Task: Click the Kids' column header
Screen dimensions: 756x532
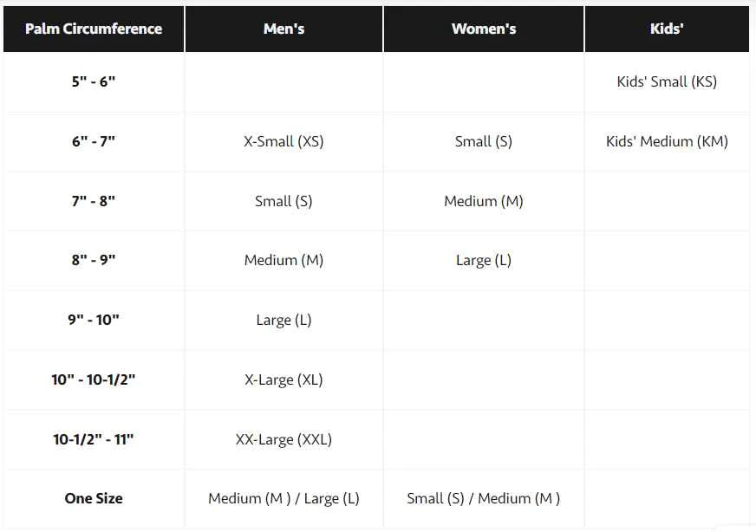Action: [x=667, y=29]
